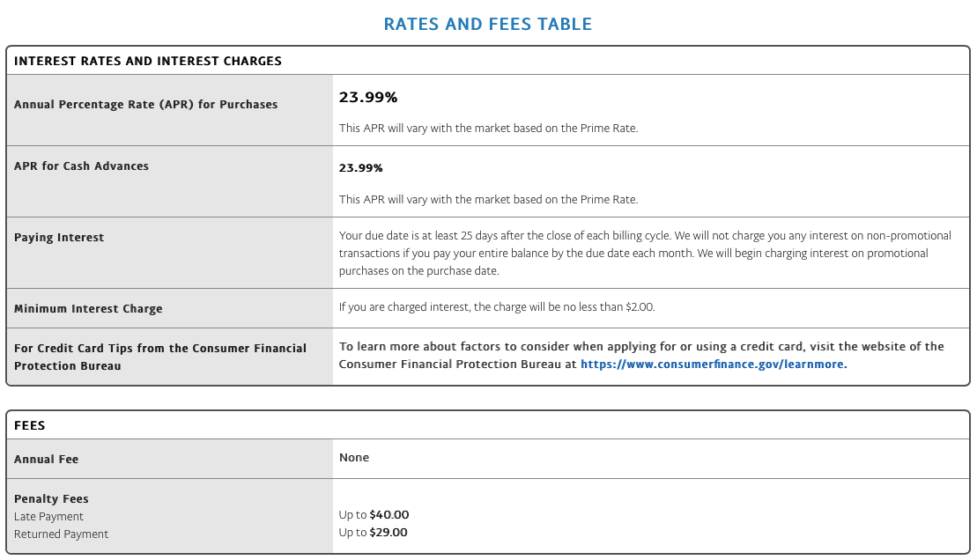Click the Minimum Interest Charge label
The width and height of the screenshot is (977, 560).
(88, 309)
